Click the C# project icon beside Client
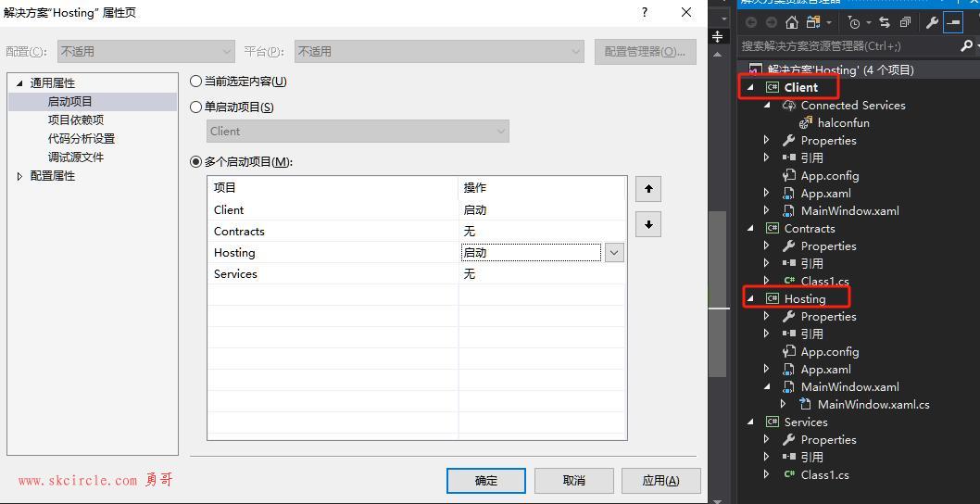Screen dimensions: 980x504 pyautogui.click(x=772, y=87)
